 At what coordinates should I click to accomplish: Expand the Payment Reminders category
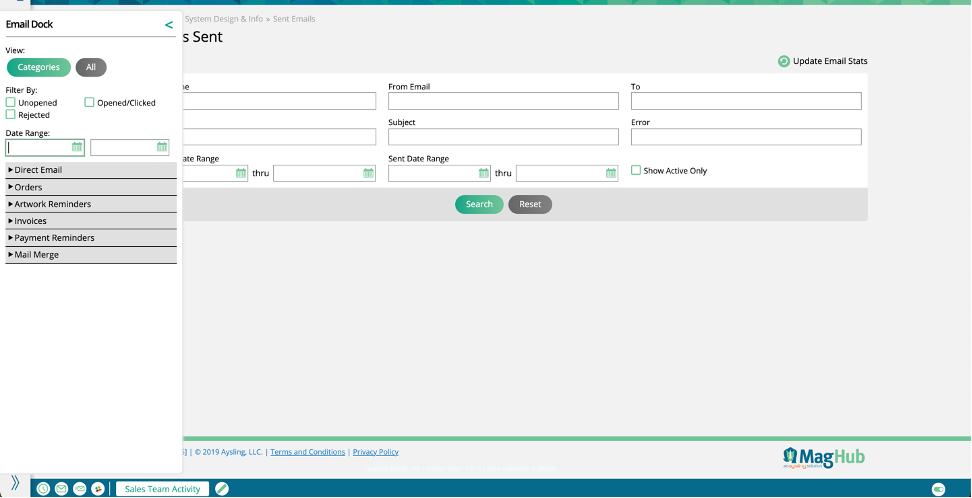[54, 238]
